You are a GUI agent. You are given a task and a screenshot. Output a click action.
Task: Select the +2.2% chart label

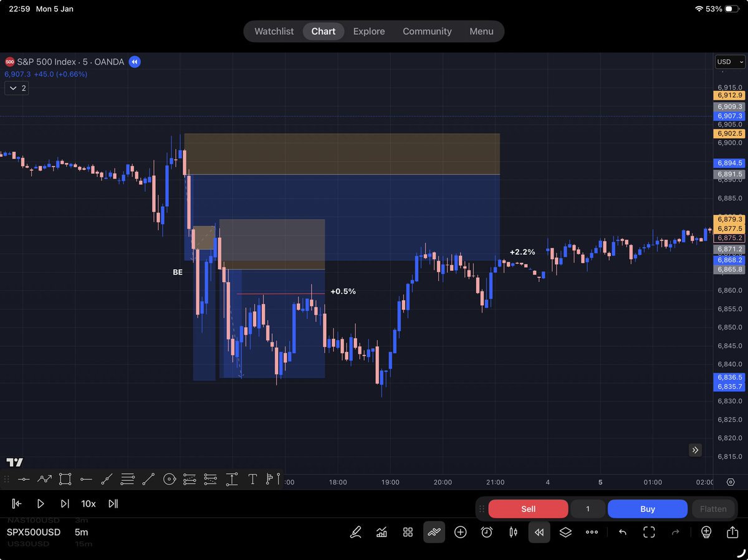tap(522, 252)
